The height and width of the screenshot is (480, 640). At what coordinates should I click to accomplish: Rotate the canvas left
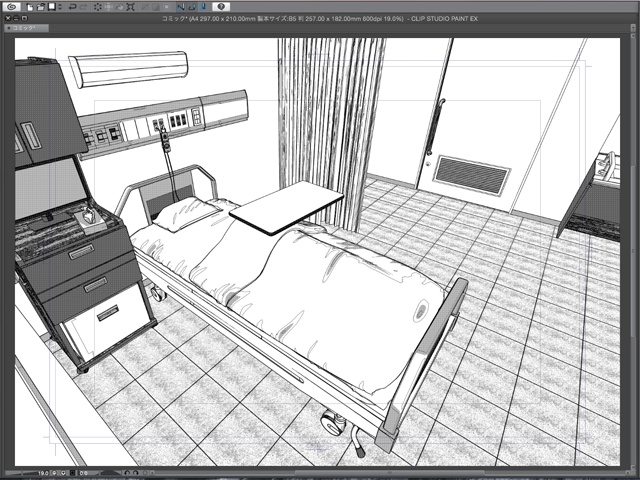click(x=127, y=473)
